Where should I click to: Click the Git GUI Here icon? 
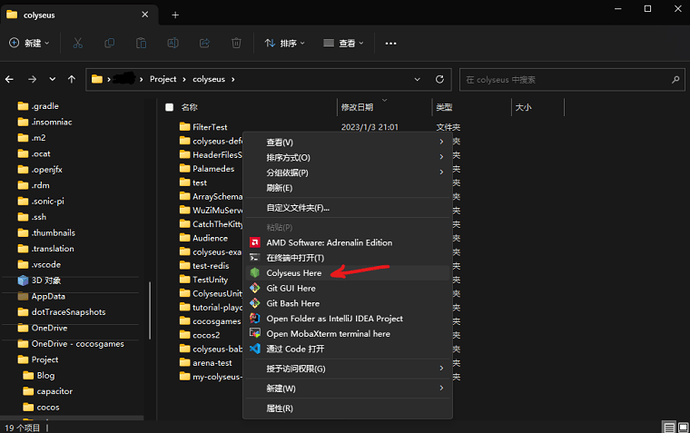(255, 288)
